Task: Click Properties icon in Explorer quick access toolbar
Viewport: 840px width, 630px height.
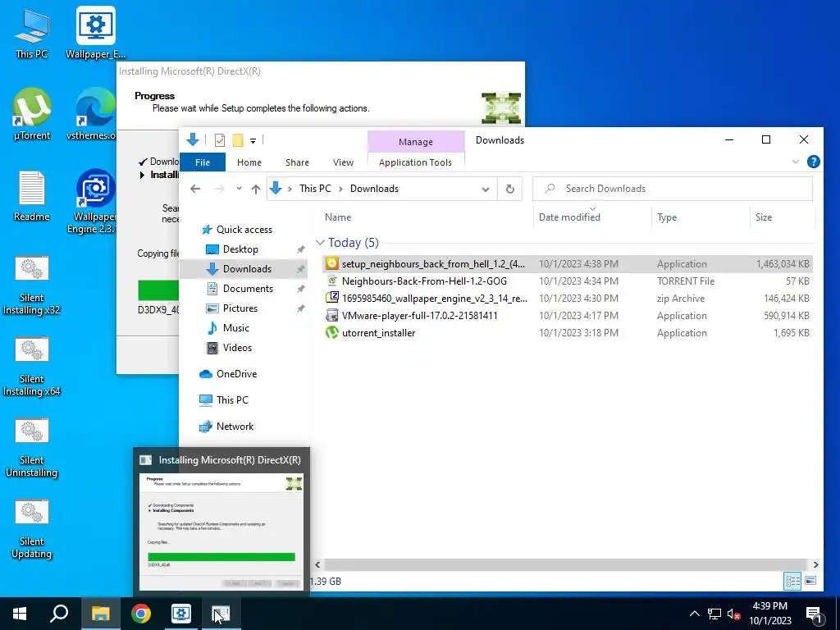Action: (x=220, y=140)
